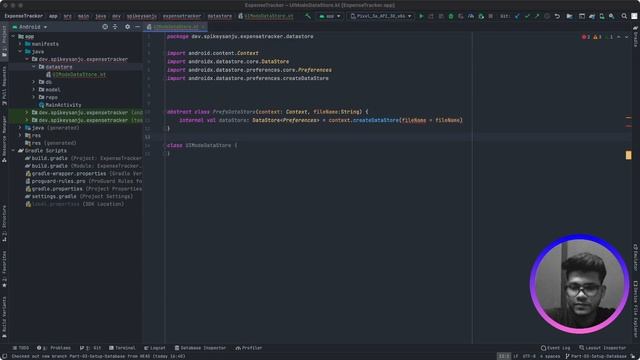Image resolution: width=640 pixels, height=360 pixels.
Task: Open the Database Inspector tab
Action: tap(200, 348)
